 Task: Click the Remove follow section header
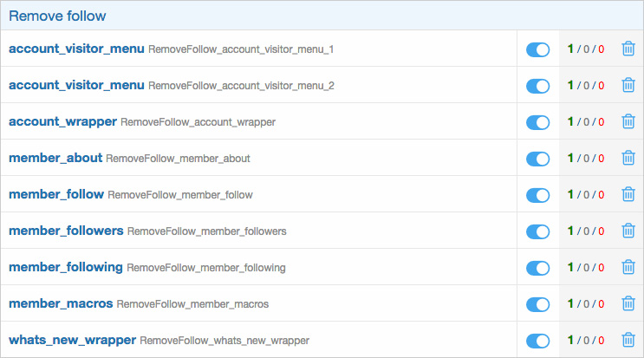tap(57, 15)
